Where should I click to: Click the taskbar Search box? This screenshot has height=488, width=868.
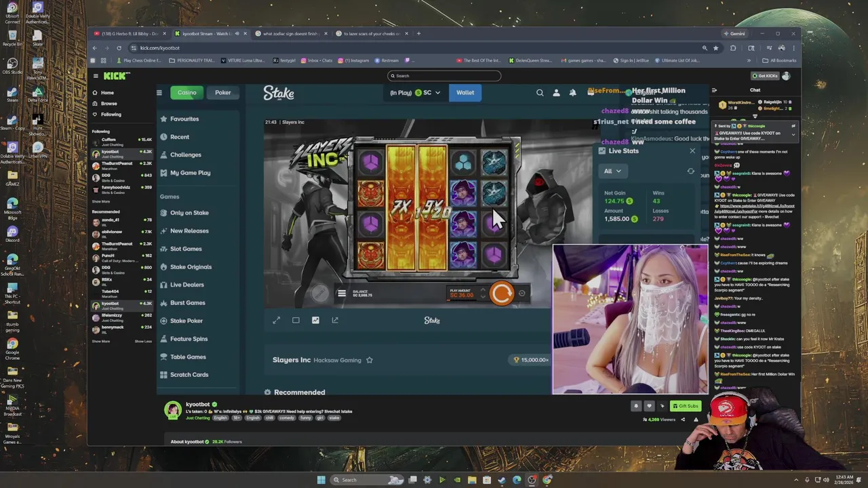coord(368,480)
